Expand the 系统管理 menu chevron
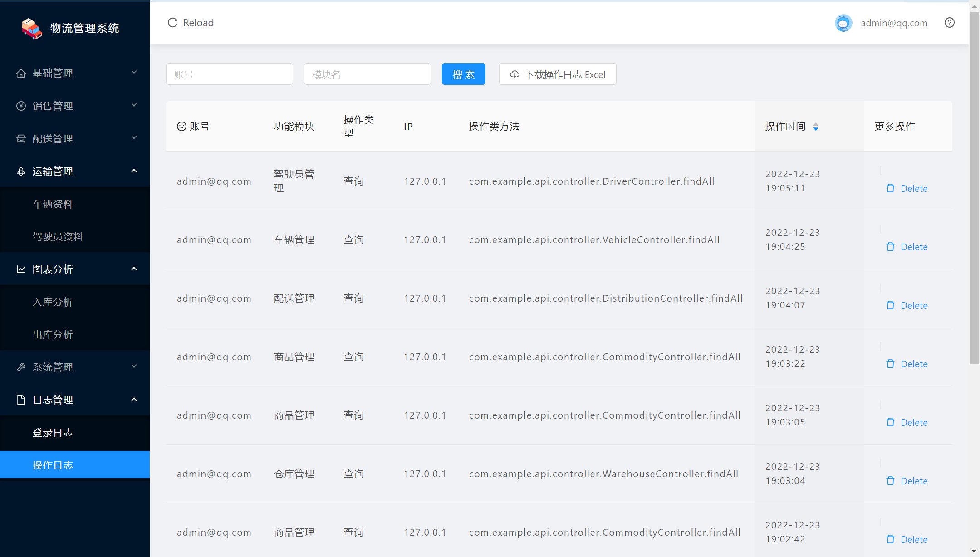 (x=134, y=366)
